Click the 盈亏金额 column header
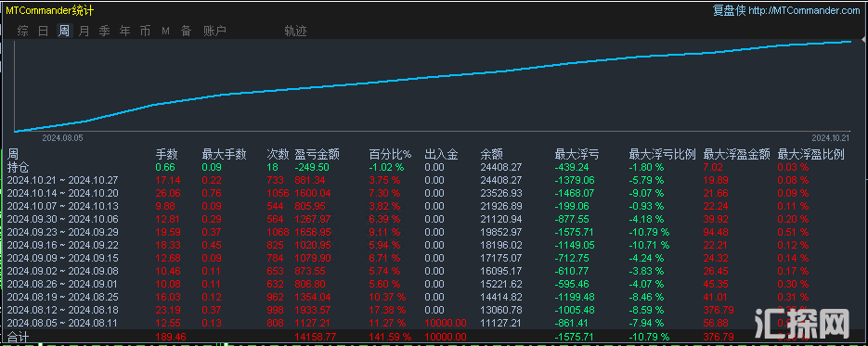Image resolution: width=868 pixels, height=346 pixels. pyautogui.click(x=317, y=154)
